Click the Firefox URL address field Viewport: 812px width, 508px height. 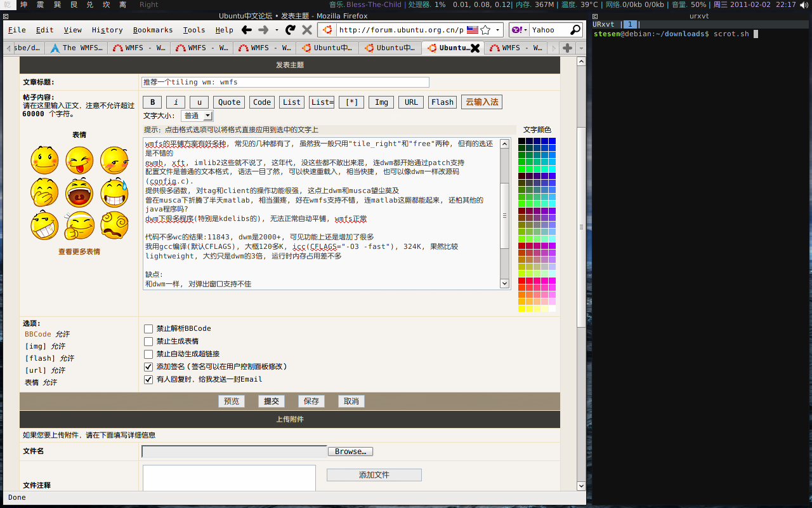click(x=401, y=30)
